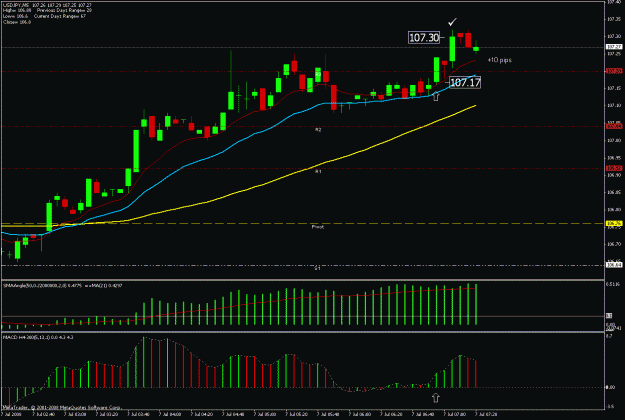Click the white 107.27 current price tag

coord(614,47)
